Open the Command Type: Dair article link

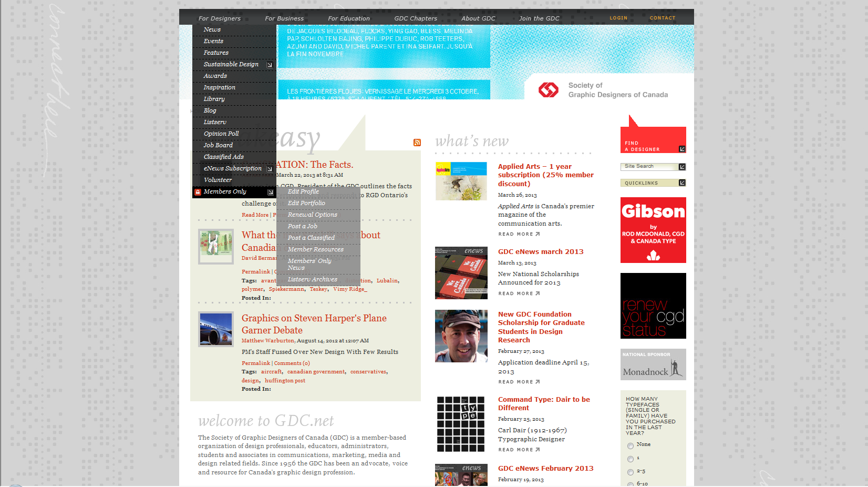(x=544, y=404)
